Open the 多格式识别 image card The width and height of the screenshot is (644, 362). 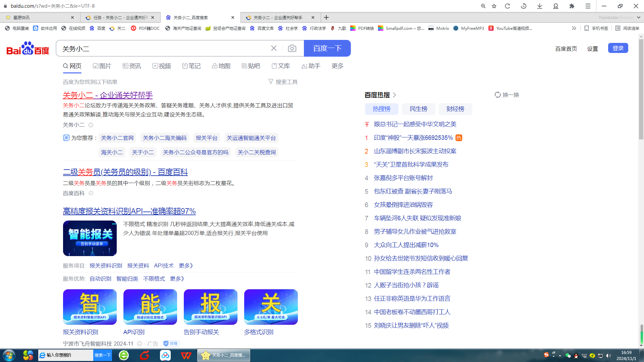pyautogui.click(x=271, y=307)
